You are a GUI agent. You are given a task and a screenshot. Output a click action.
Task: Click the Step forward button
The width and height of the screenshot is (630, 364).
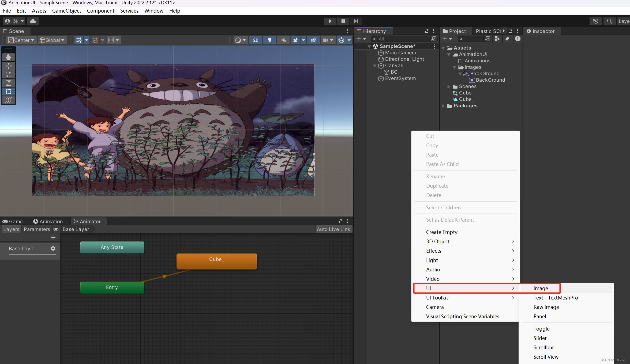click(x=356, y=21)
